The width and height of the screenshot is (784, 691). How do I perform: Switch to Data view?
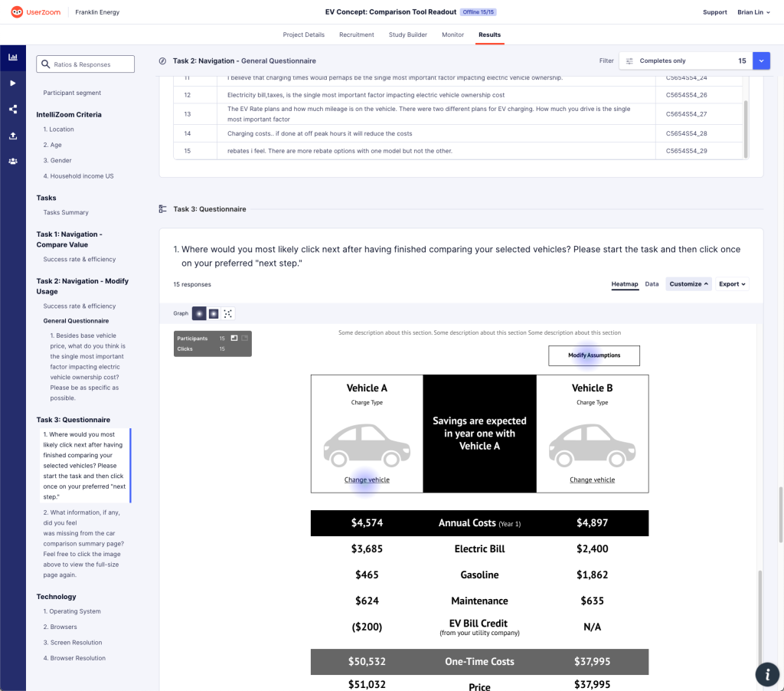(x=652, y=284)
